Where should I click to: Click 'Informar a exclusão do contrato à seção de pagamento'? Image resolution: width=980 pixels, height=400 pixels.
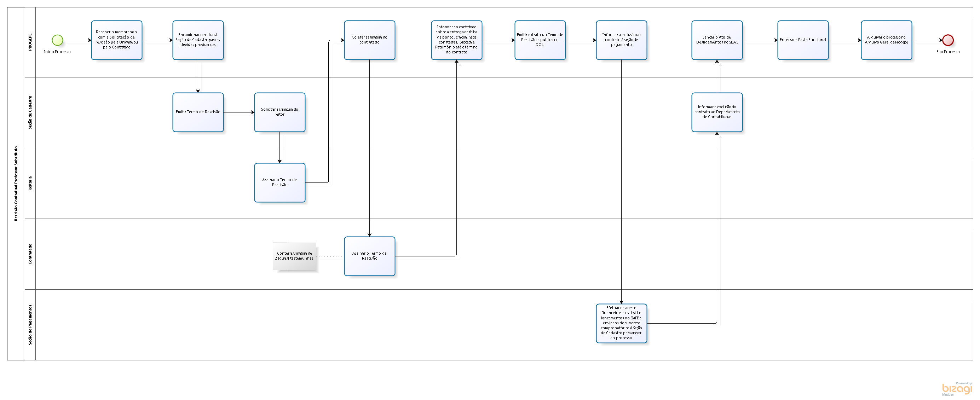coord(621,40)
